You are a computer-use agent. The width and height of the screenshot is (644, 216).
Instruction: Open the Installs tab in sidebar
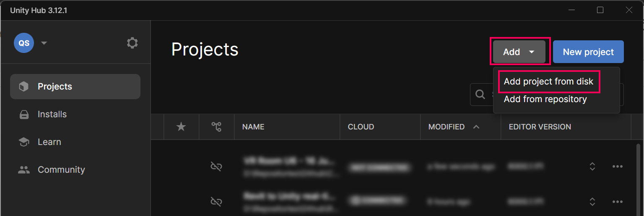click(x=52, y=114)
